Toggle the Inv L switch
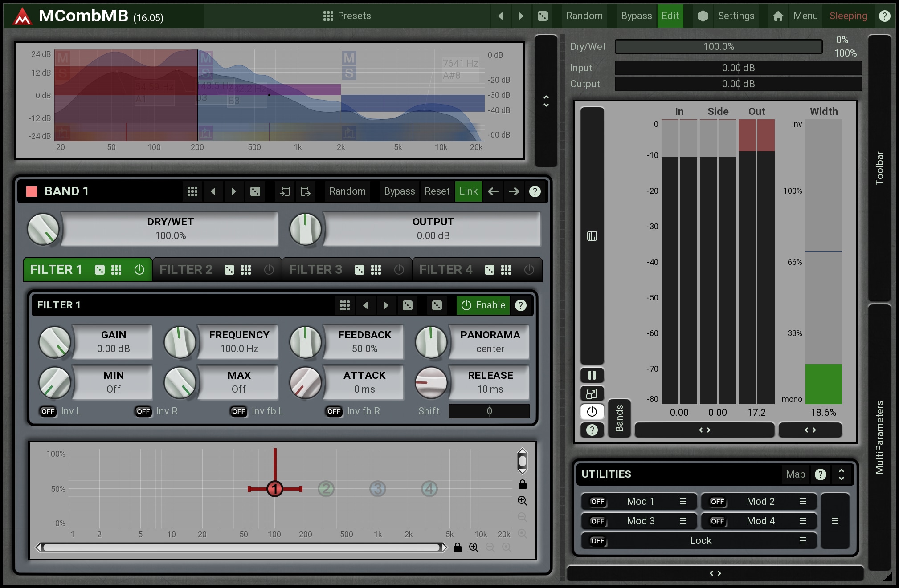The width and height of the screenshot is (899, 588). click(48, 411)
